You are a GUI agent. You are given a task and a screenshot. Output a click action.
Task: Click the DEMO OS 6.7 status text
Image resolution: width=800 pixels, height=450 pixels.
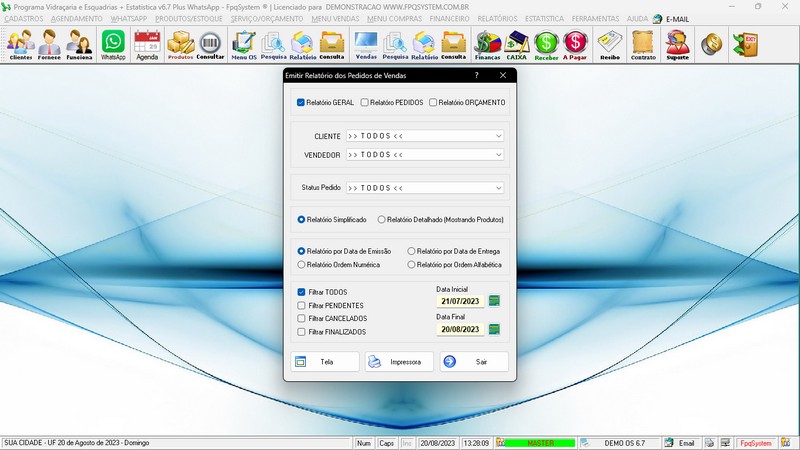pyautogui.click(x=624, y=443)
